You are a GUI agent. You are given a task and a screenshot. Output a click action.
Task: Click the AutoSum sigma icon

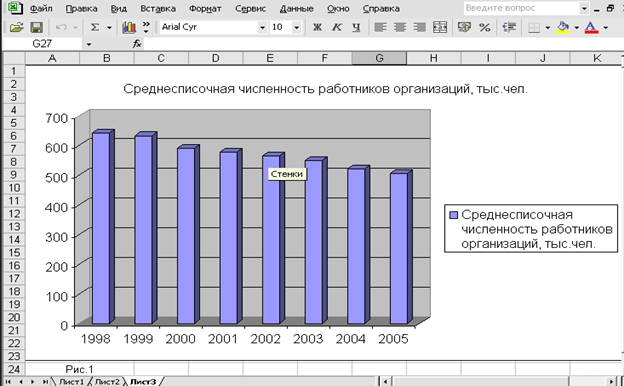tap(95, 27)
